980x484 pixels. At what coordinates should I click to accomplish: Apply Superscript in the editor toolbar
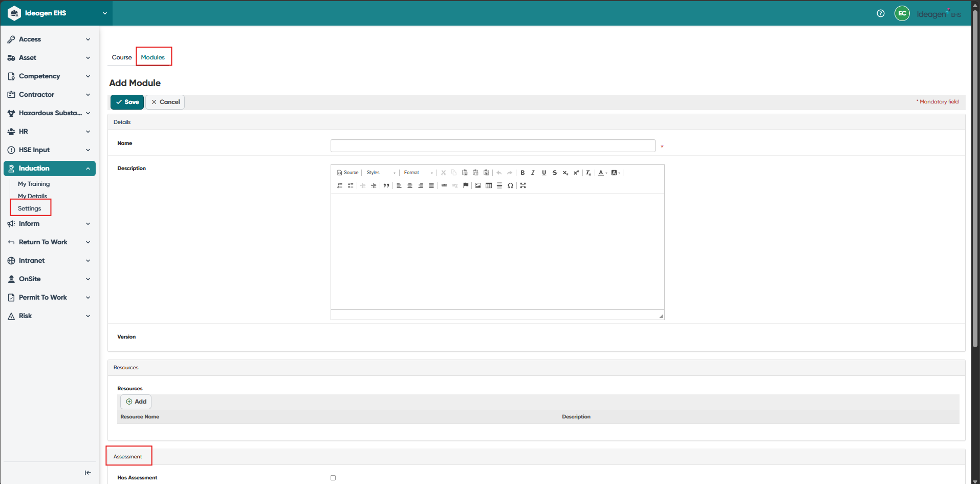click(x=576, y=173)
